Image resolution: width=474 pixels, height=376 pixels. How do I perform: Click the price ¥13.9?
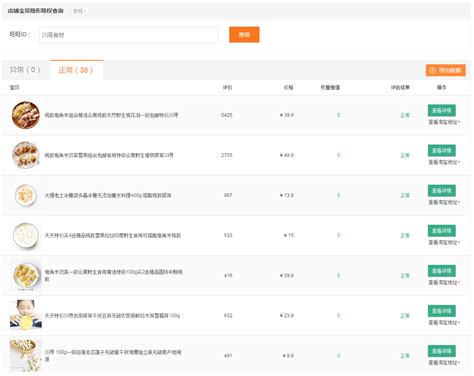click(x=287, y=195)
